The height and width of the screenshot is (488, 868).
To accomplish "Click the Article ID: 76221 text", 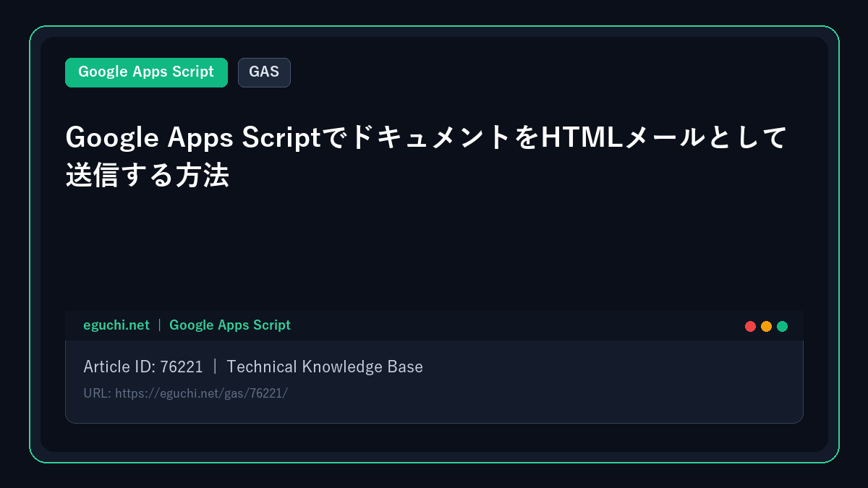I will [x=143, y=367].
